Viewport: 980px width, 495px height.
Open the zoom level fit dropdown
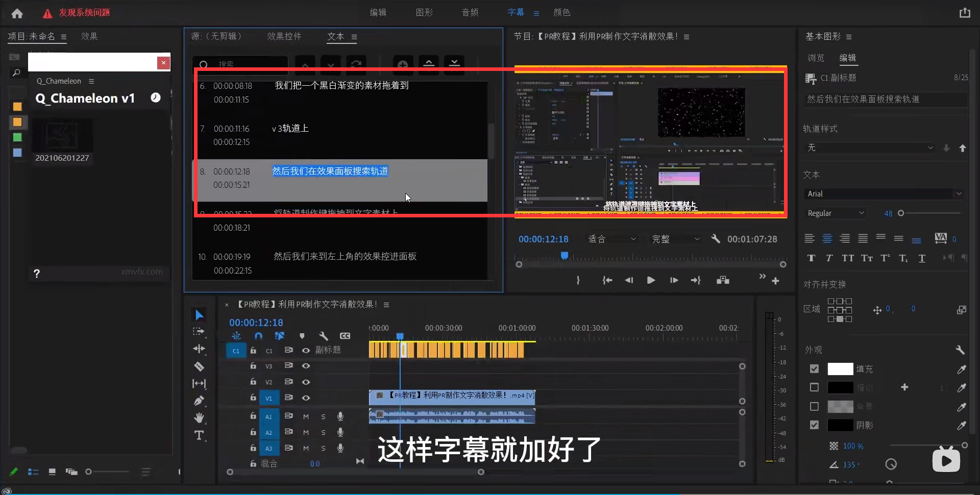tap(611, 239)
